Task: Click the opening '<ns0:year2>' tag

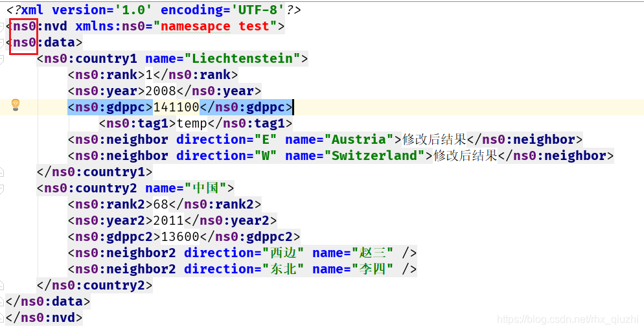Action: [111, 221]
